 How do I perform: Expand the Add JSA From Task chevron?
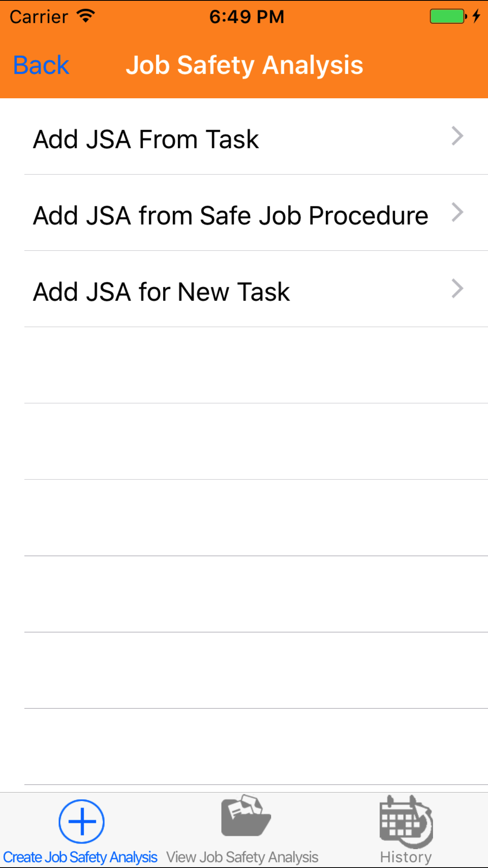[x=457, y=136]
